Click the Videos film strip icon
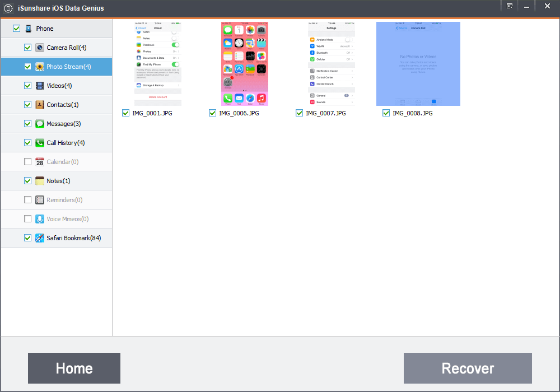Viewport: 560px width, 392px height. [40, 86]
